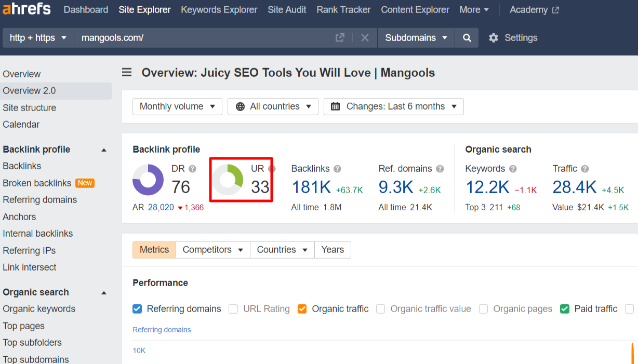638x364 pixels.
Task: Uncheck Referring domains checkbox
Action: [137, 309]
